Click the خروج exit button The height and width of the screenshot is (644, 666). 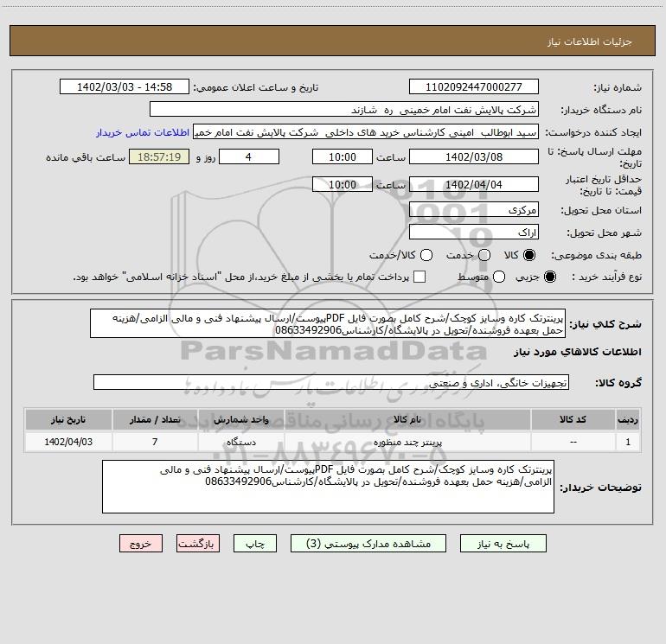(x=141, y=544)
